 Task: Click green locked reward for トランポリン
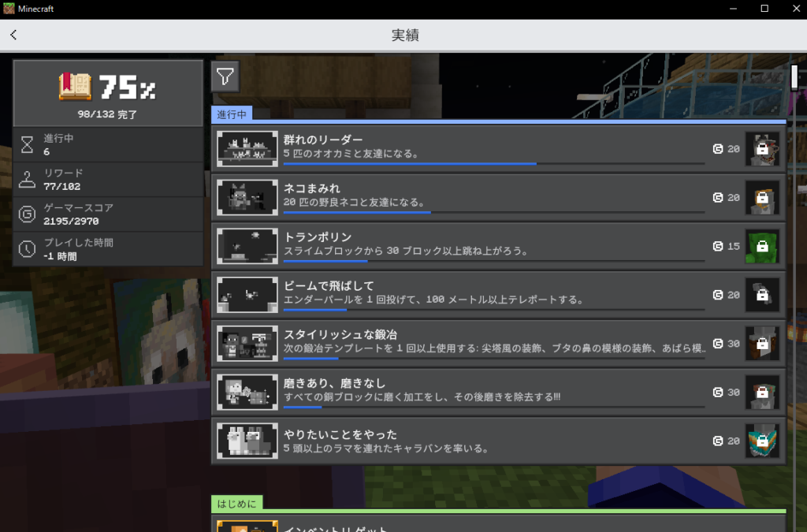(762, 246)
